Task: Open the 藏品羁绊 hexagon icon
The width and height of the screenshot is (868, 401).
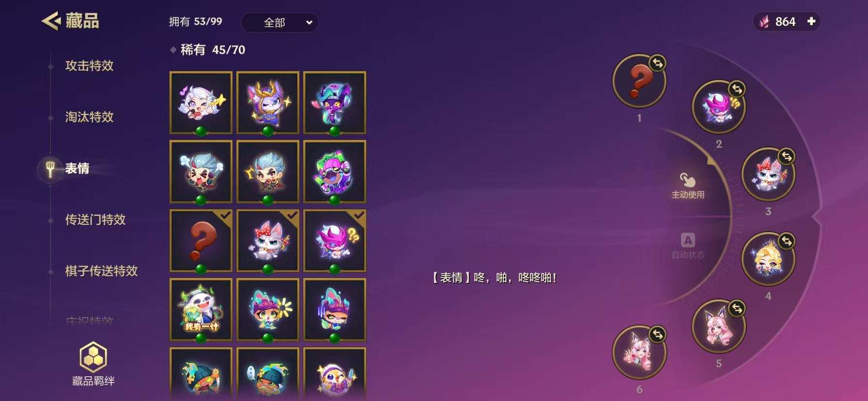Action: point(93,357)
